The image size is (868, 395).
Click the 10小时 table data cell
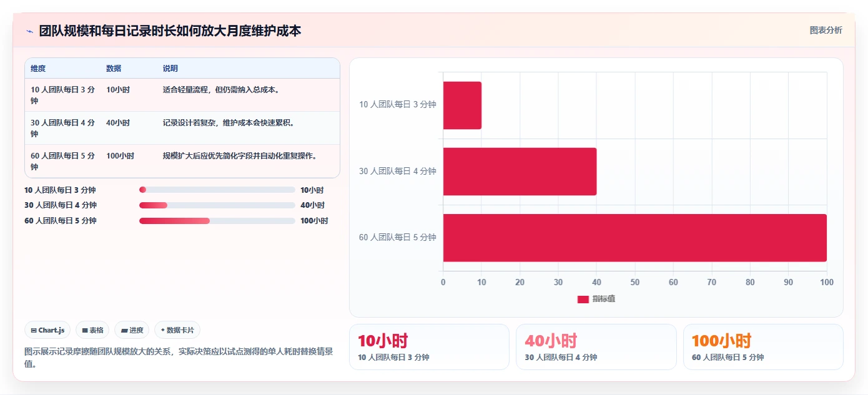[118, 90]
